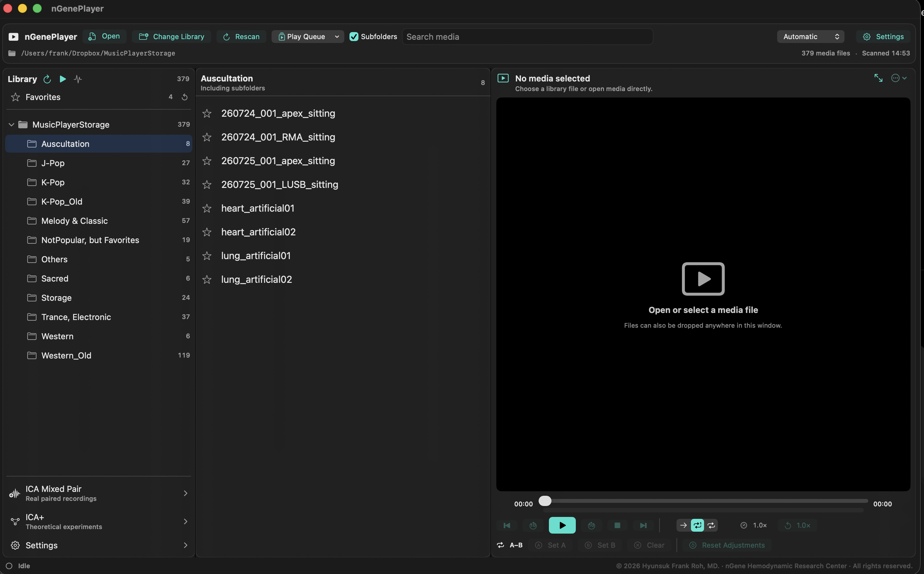Open the Melody & Classic folder
Screen dimensions: 924x574
pyautogui.click(x=99, y=221)
